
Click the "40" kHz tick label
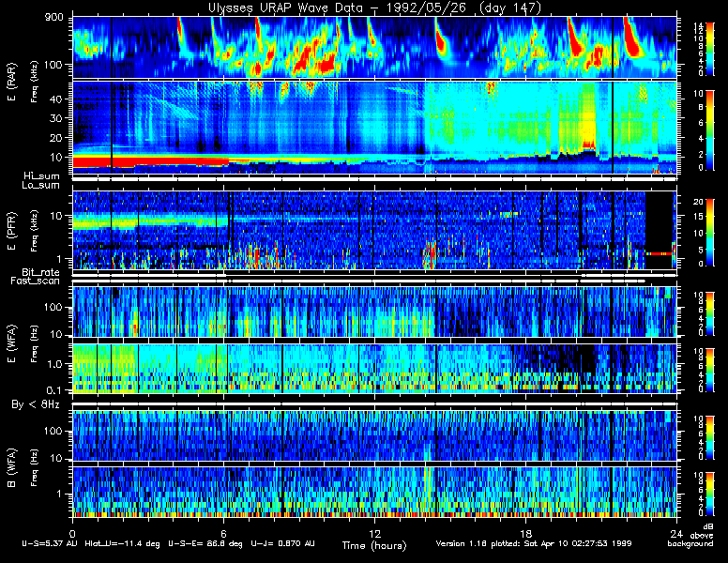55,99
